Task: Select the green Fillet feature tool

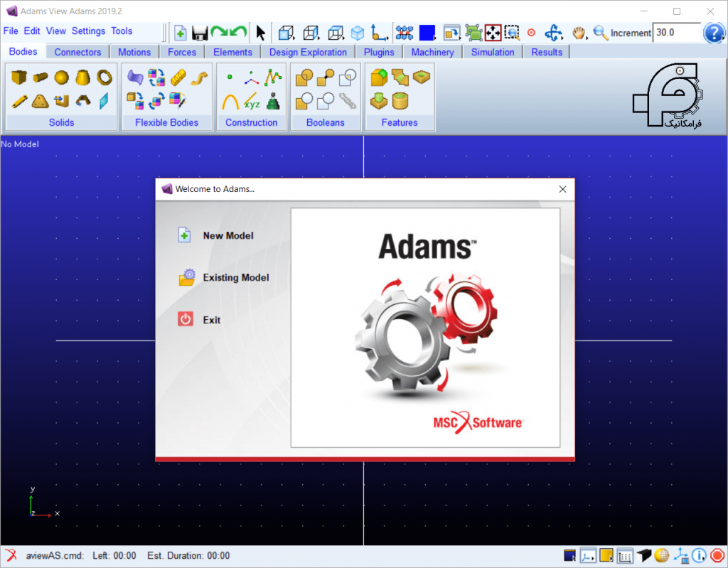Action: tap(379, 77)
